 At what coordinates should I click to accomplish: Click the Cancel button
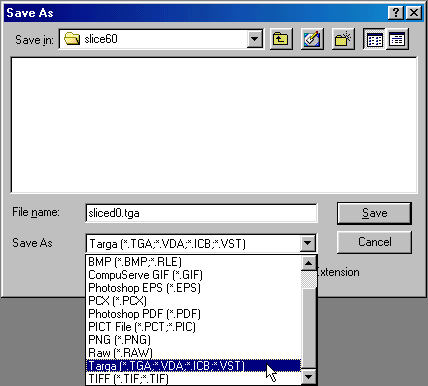click(374, 242)
